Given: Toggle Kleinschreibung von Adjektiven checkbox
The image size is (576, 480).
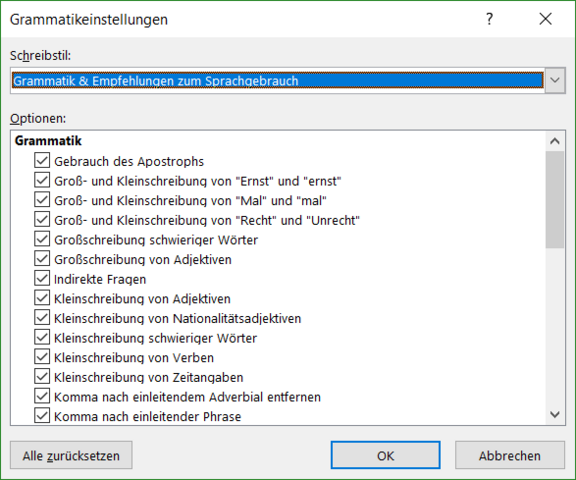Looking at the screenshot, I should point(42,298).
